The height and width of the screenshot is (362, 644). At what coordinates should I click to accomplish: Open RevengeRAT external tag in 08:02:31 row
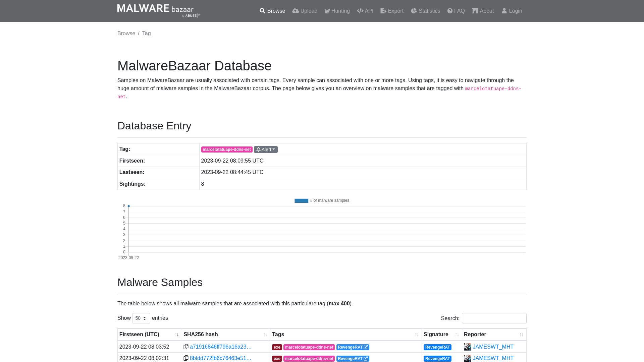pyautogui.click(x=353, y=359)
